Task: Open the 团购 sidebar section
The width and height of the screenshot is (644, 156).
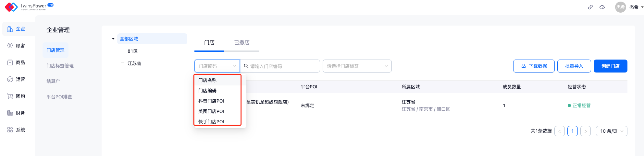Action: 16,96
